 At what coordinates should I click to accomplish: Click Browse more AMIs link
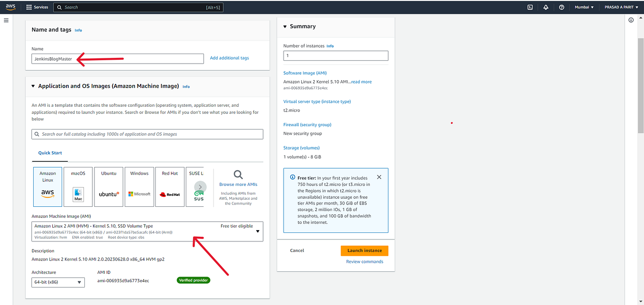(x=239, y=184)
